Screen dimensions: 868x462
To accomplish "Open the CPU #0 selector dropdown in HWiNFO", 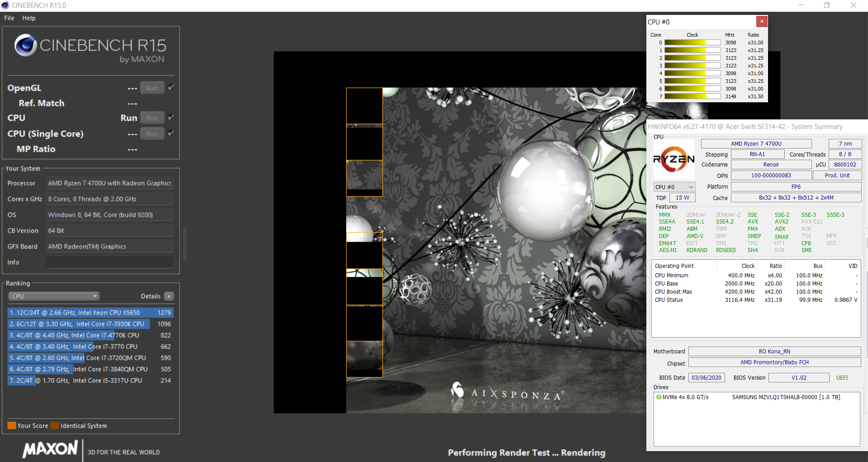I will [674, 187].
